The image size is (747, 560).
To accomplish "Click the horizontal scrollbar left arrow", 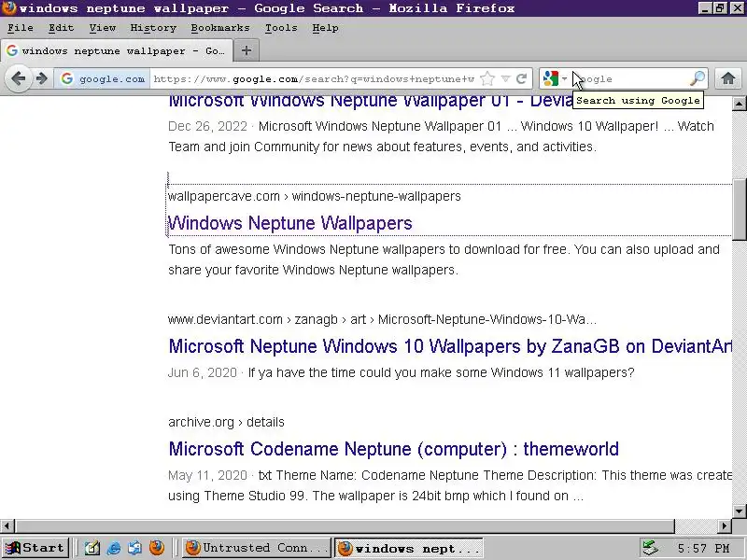I will (7, 525).
